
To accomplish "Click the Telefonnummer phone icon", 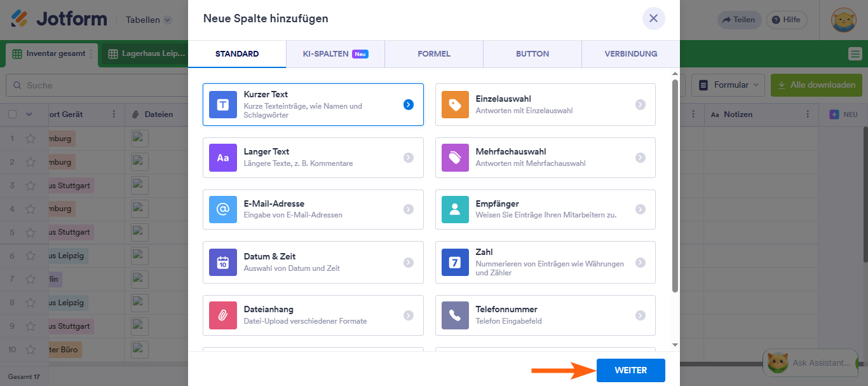I will pos(455,315).
